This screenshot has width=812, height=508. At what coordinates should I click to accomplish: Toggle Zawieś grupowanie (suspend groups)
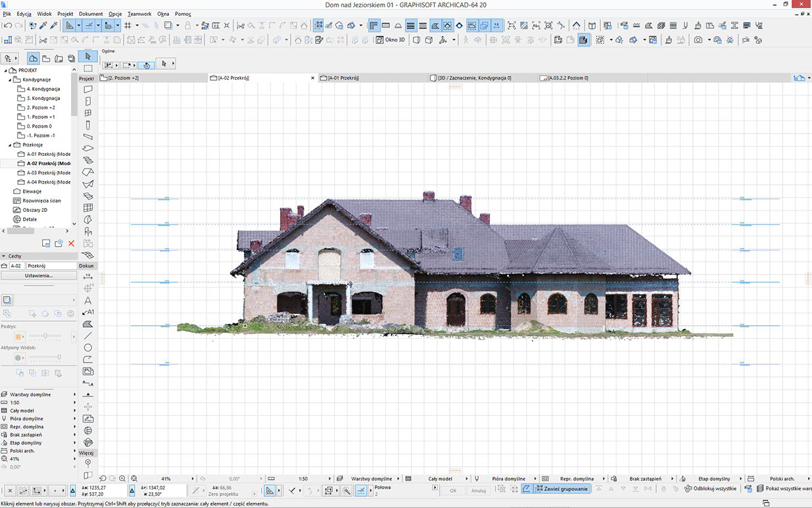click(x=556, y=489)
